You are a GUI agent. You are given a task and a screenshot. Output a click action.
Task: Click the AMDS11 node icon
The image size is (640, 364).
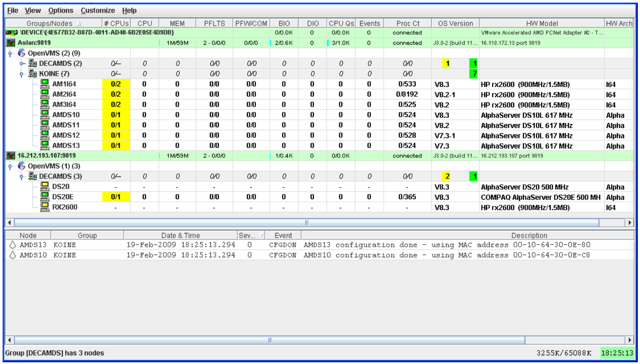[x=45, y=125]
